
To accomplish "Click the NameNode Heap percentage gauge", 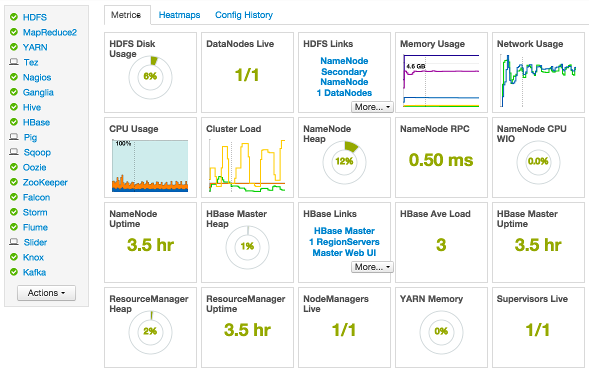I will click(344, 163).
